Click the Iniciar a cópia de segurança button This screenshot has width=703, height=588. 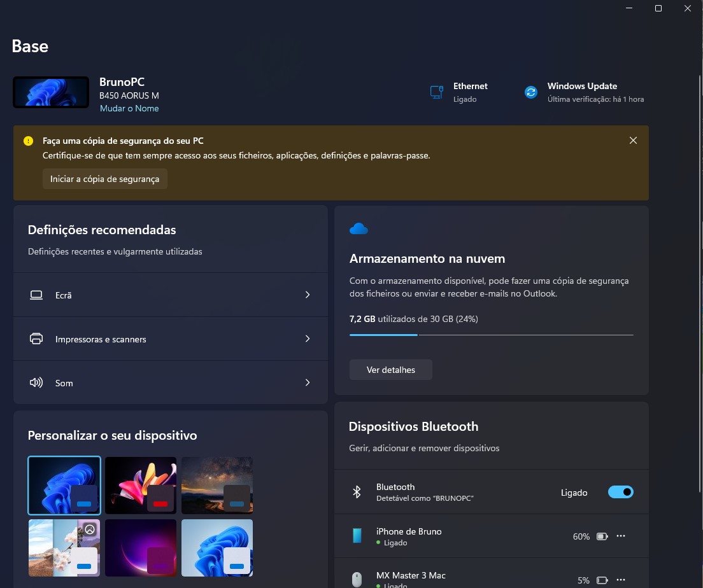coord(104,179)
